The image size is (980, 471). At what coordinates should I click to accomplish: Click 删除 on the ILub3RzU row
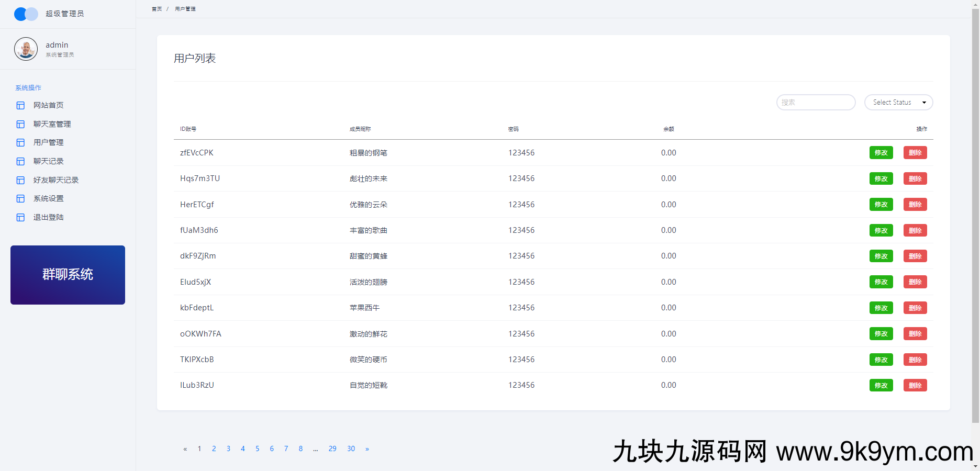tap(915, 385)
